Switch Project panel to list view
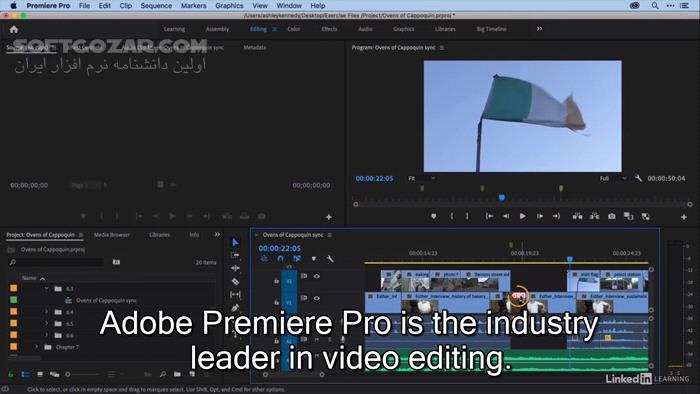Image resolution: width=700 pixels, height=394 pixels. coord(25,374)
